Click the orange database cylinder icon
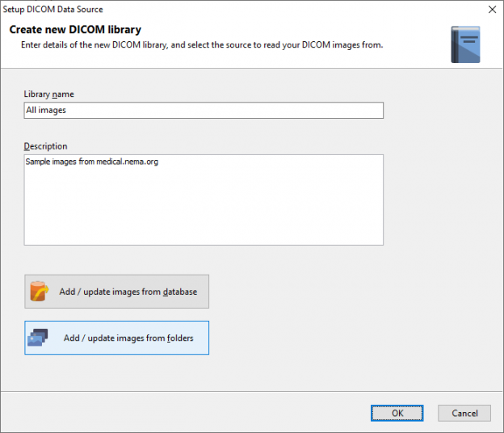The height and width of the screenshot is (433, 504). (x=40, y=292)
